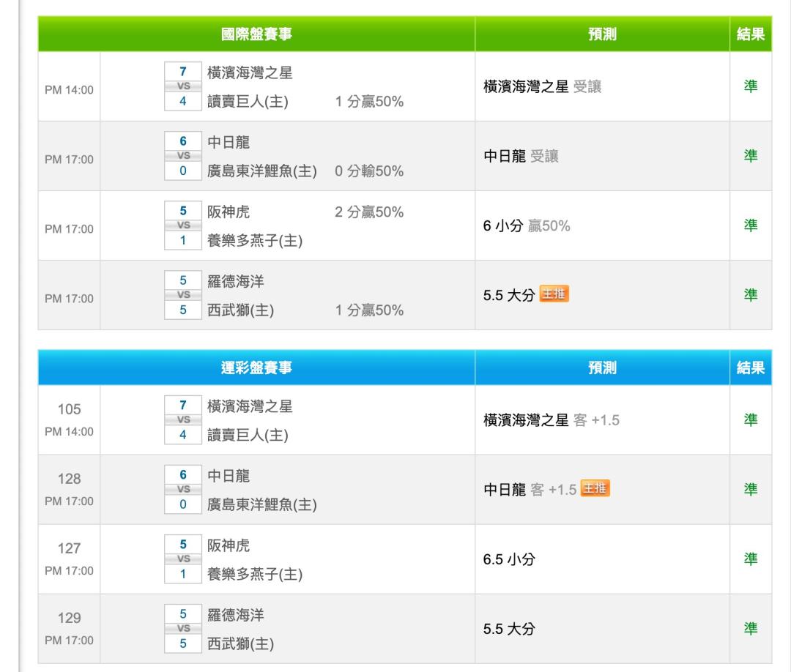791x672 pixels.
Task: Click 預測 in the blue 運彩盤 header
Action: (x=602, y=367)
